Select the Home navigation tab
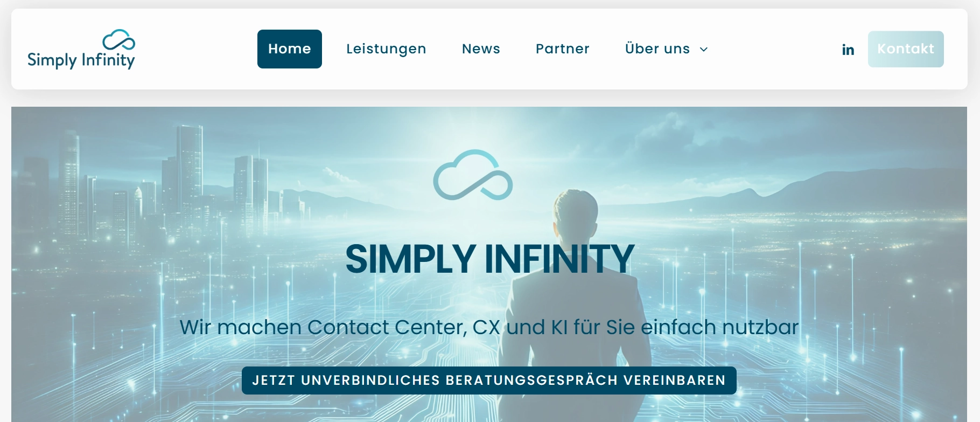 click(x=290, y=49)
